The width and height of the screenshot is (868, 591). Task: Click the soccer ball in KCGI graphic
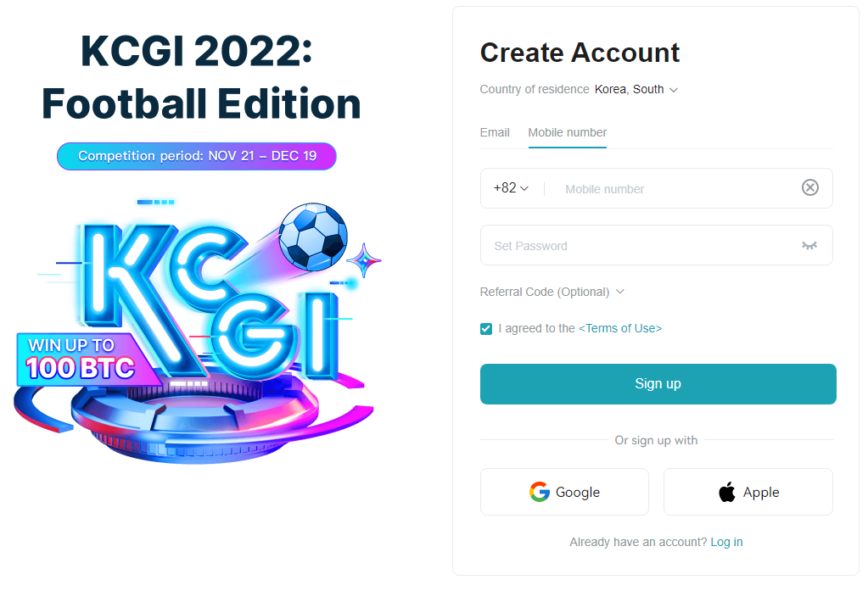point(313,237)
